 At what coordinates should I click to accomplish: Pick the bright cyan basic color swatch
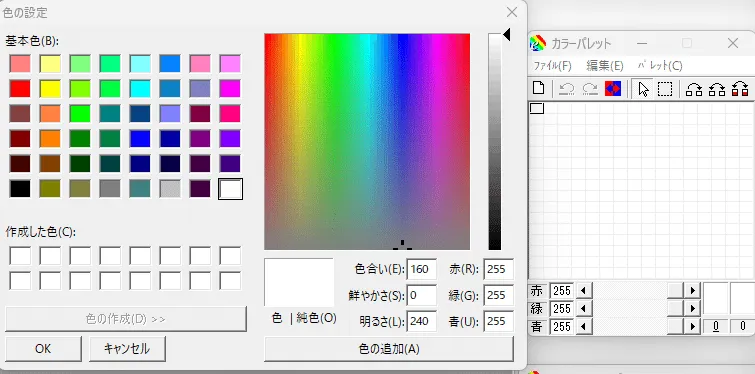140,89
